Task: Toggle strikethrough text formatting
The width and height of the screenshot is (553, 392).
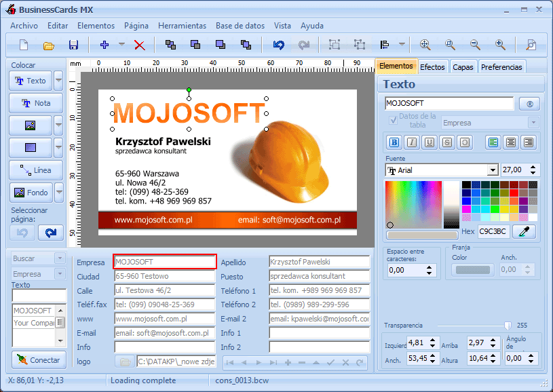Action: (447, 142)
